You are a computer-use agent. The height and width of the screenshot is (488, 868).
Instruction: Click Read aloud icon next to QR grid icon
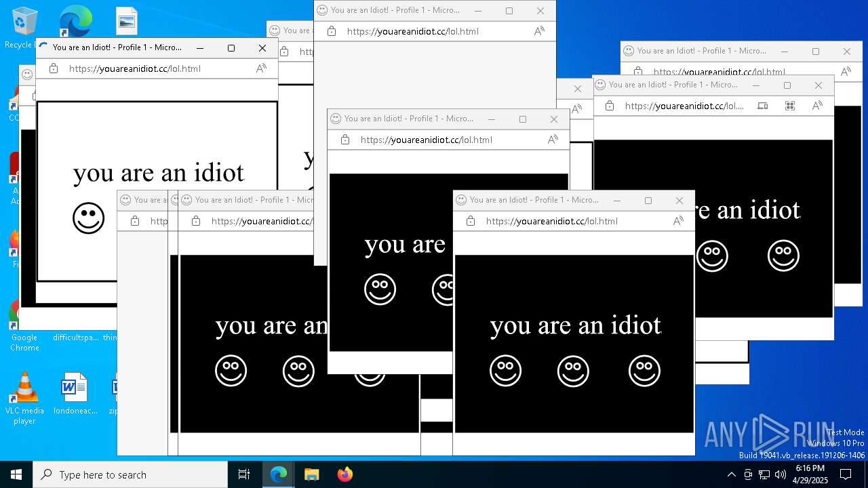[817, 106]
